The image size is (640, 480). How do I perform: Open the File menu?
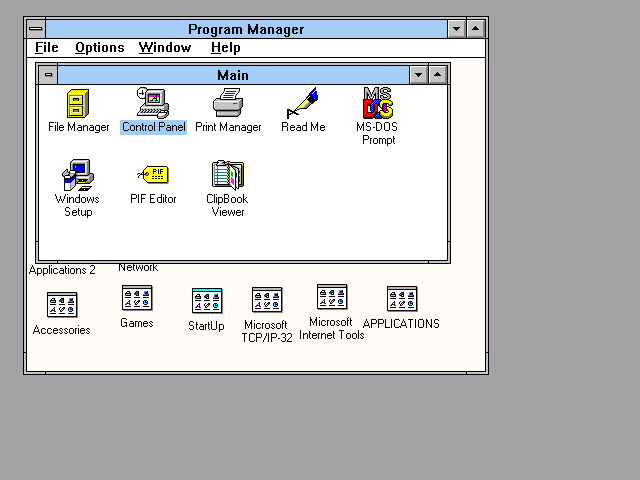coord(47,48)
